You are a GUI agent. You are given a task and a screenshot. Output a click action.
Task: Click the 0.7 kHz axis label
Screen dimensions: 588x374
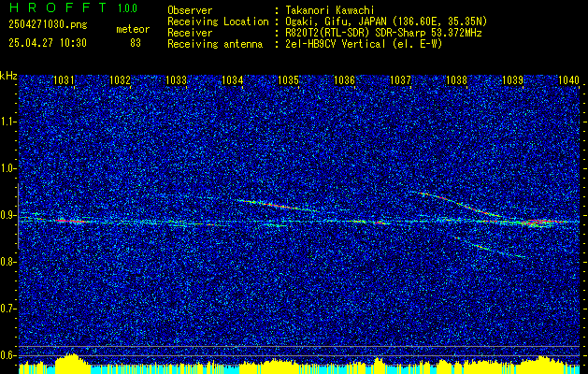tap(7, 309)
